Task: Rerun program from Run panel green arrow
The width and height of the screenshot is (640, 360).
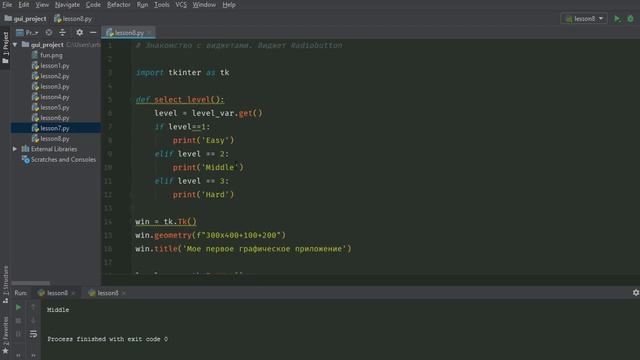Action: (18, 307)
